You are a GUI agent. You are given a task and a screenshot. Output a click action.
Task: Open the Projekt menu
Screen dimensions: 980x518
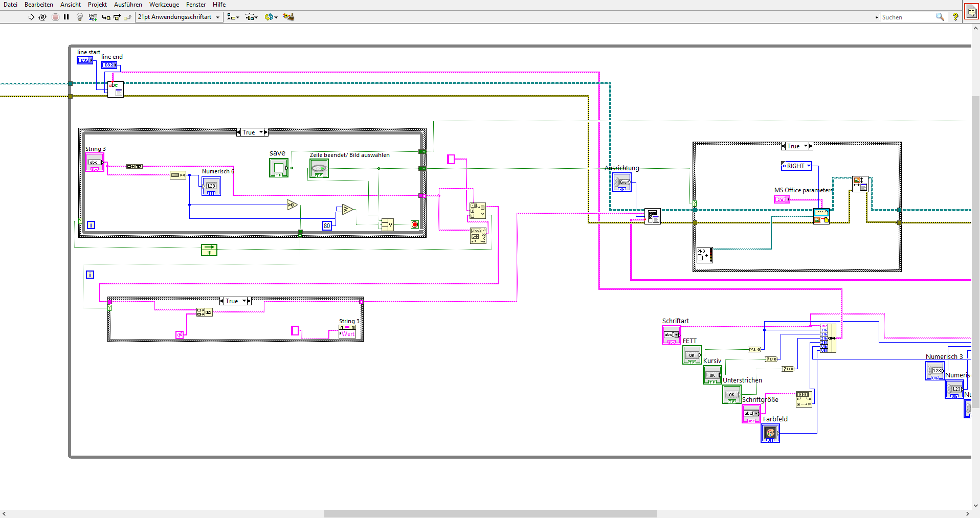click(x=97, y=5)
